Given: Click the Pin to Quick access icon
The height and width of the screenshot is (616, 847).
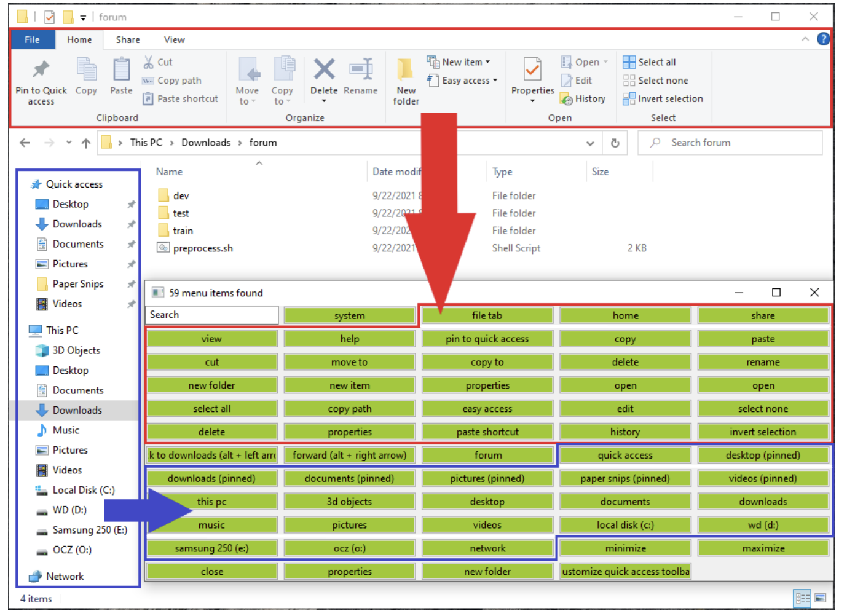Looking at the screenshot, I should pyautogui.click(x=41, y=71).
